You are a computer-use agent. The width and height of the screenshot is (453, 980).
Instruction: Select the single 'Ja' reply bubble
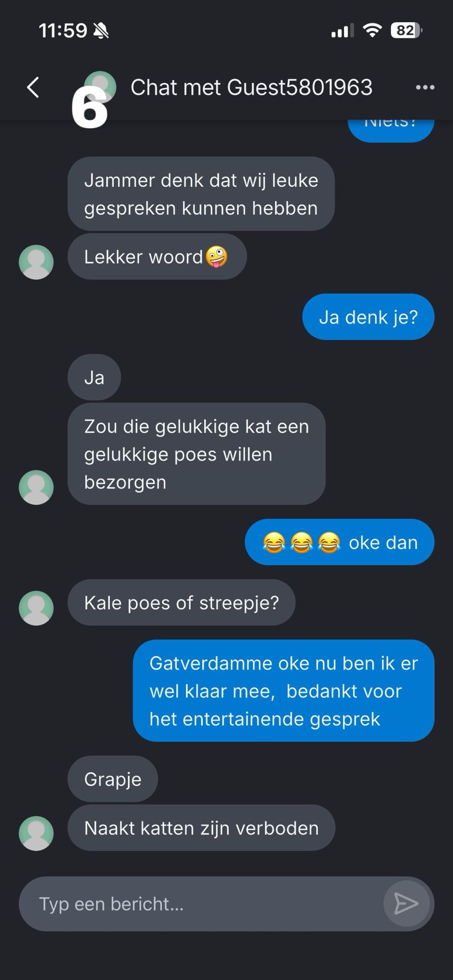(94, 377)
